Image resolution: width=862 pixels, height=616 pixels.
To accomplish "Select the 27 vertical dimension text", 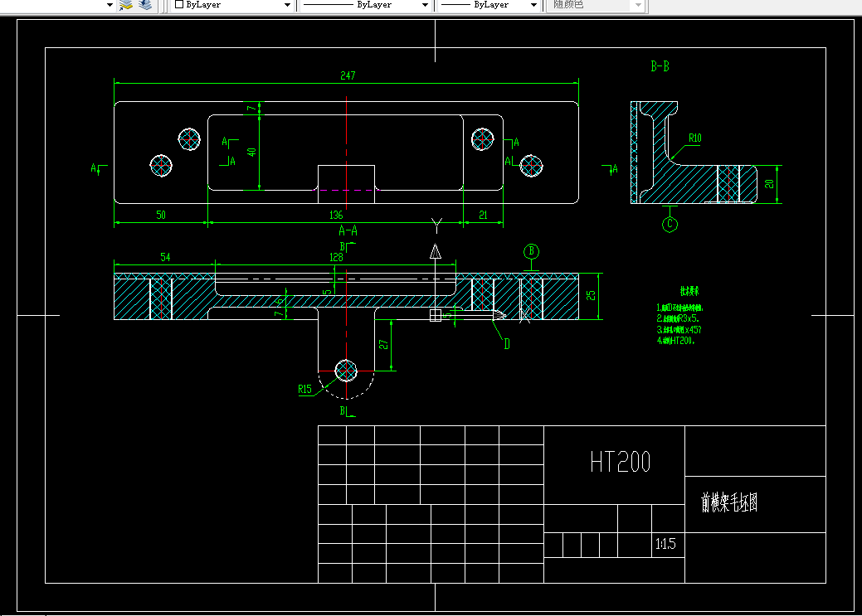I will tap(384, 345).
